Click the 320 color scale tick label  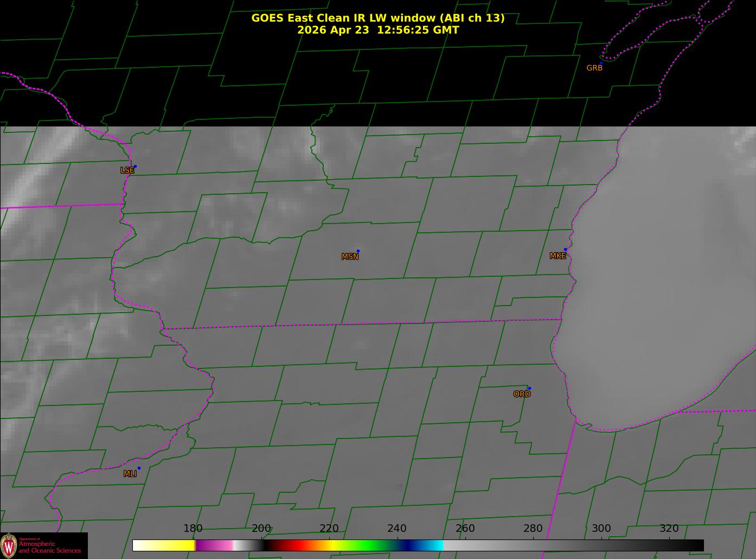(669, 529)
